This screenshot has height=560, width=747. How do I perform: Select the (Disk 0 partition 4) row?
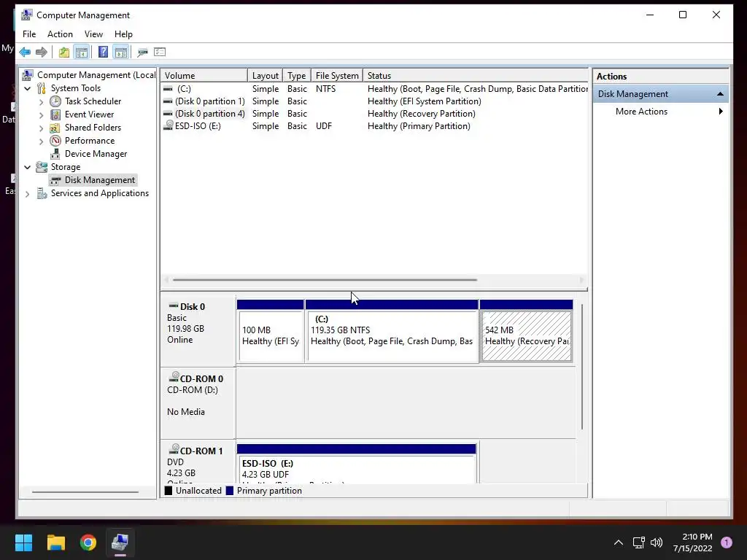click(374, 114)
